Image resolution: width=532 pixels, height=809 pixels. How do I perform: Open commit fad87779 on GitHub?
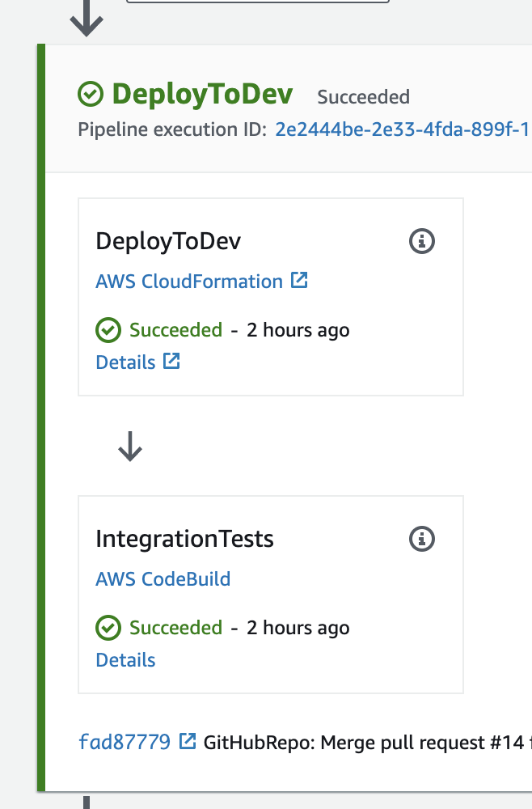tap(125, 742)
